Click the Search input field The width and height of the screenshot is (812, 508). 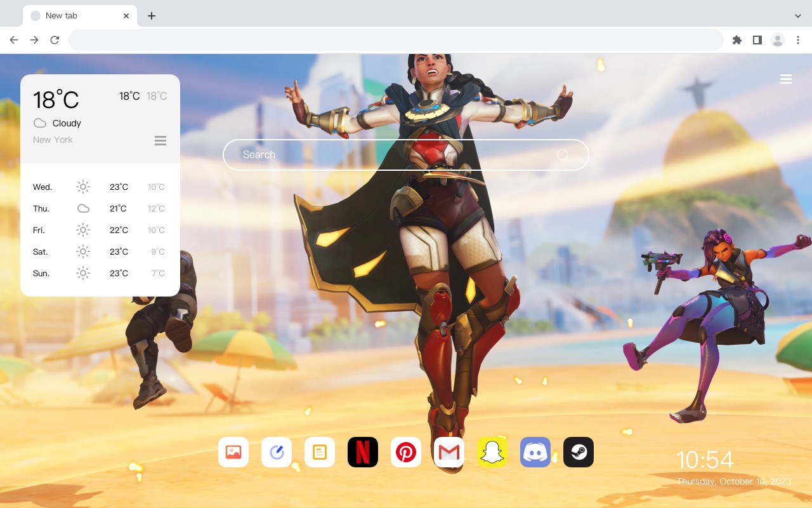[x=406, y=155]
